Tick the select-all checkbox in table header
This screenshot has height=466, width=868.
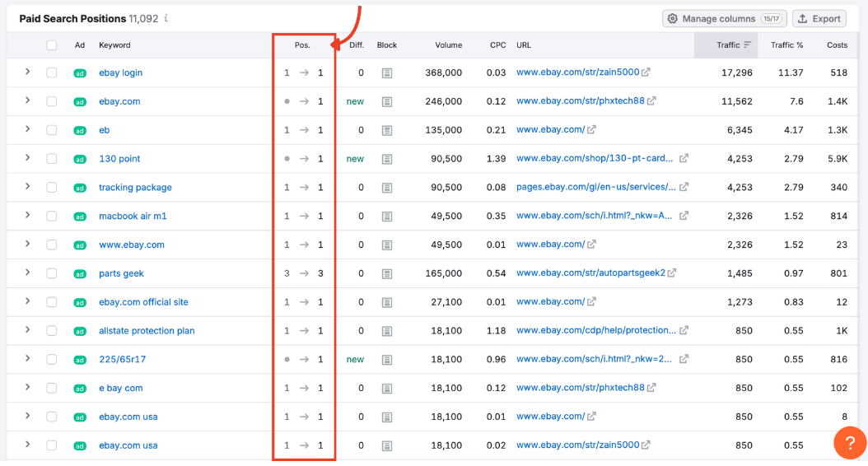click(x=52, y=45)
